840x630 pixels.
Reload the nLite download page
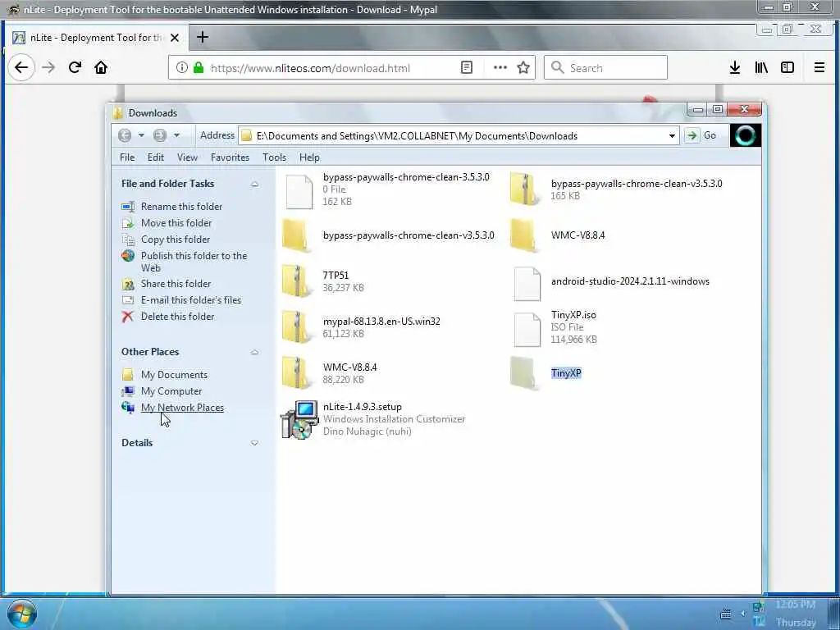(75, 67)
